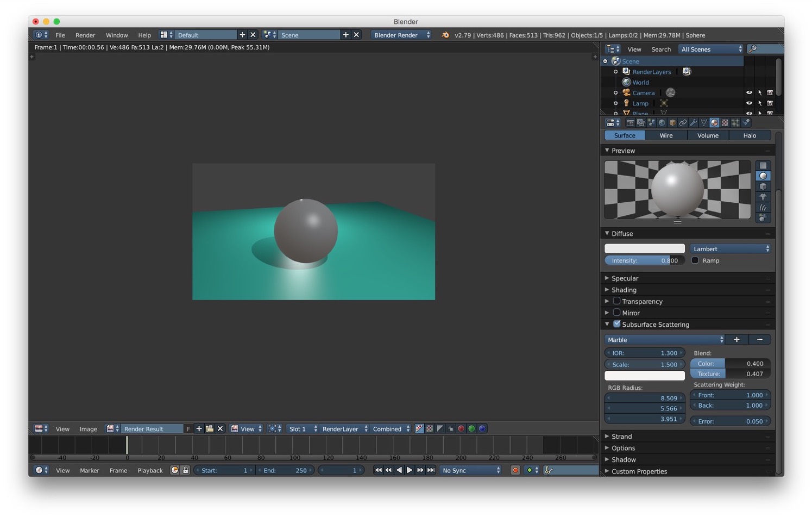The image size is (812, 517).
Task: Unlink the Render Result image
Action: (x=220, y=429)
